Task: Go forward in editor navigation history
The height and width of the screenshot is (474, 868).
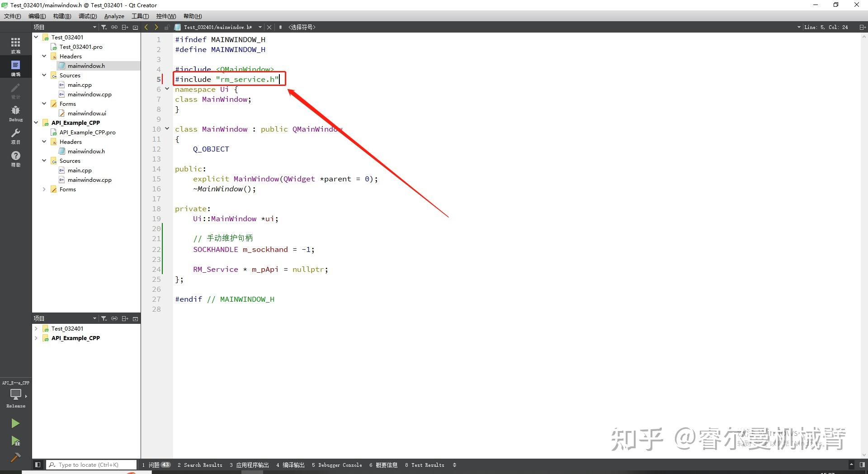Action: [156, 27]
